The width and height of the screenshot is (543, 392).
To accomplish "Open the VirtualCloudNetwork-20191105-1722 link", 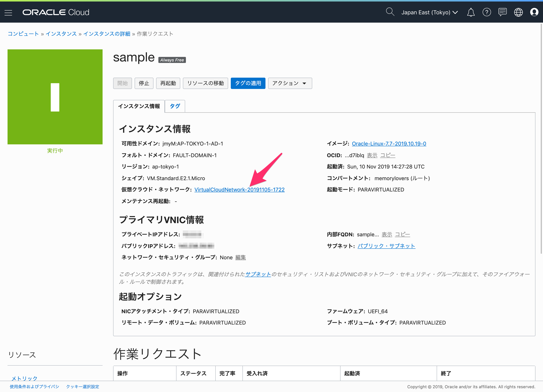I will [x=239, y=190].
